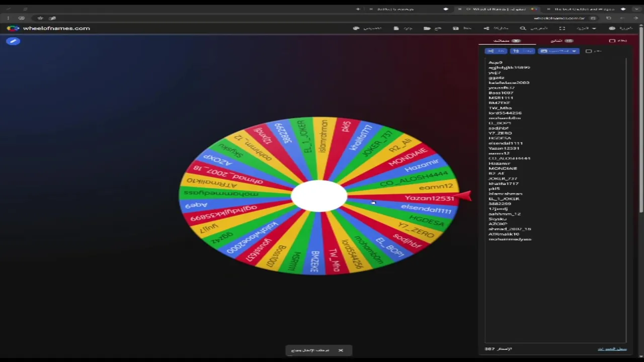Toggle the Hide panel checkbox
Image resolution: width=644 pixels, height=362 pixels.
612,41
